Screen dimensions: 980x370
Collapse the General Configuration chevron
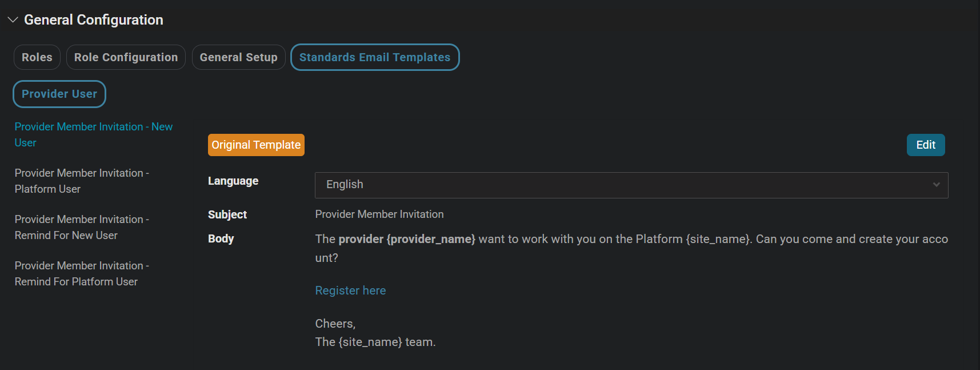click(x=13, y=20)
